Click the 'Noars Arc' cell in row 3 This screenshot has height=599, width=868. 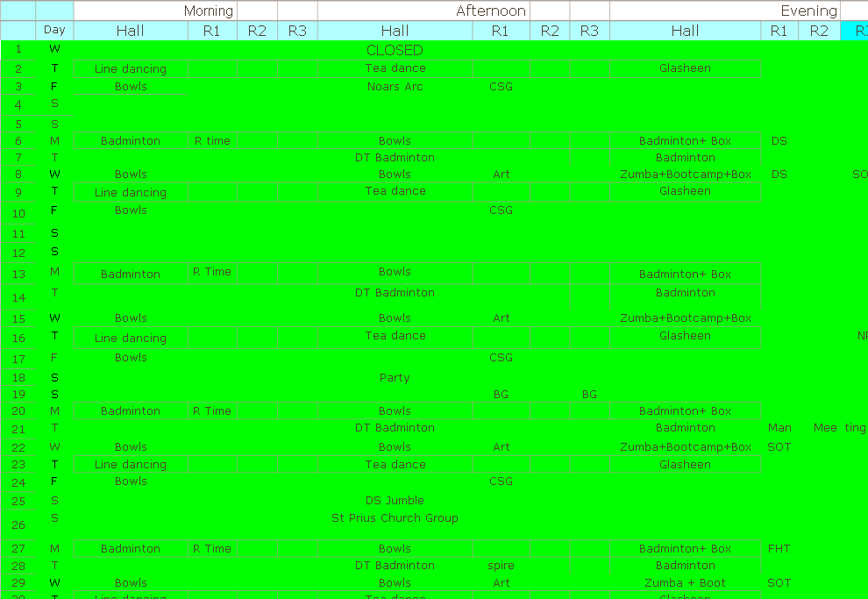[395, 86]
